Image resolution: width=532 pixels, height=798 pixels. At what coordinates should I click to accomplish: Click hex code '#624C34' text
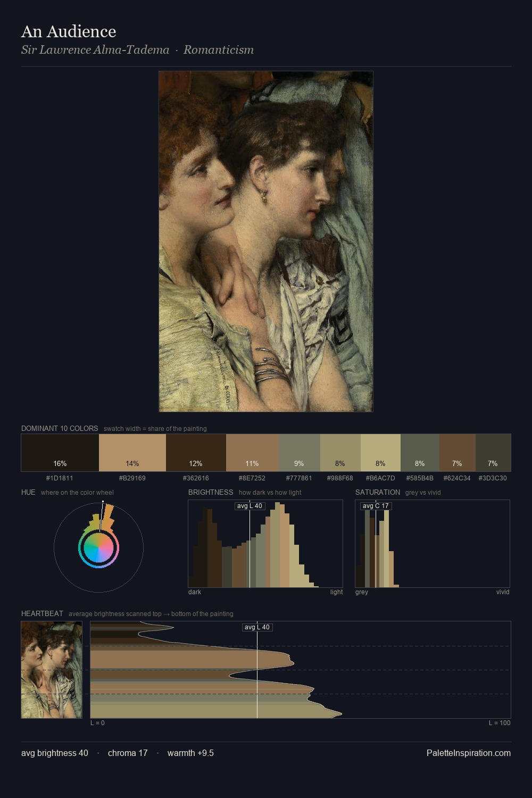[457, 478]
